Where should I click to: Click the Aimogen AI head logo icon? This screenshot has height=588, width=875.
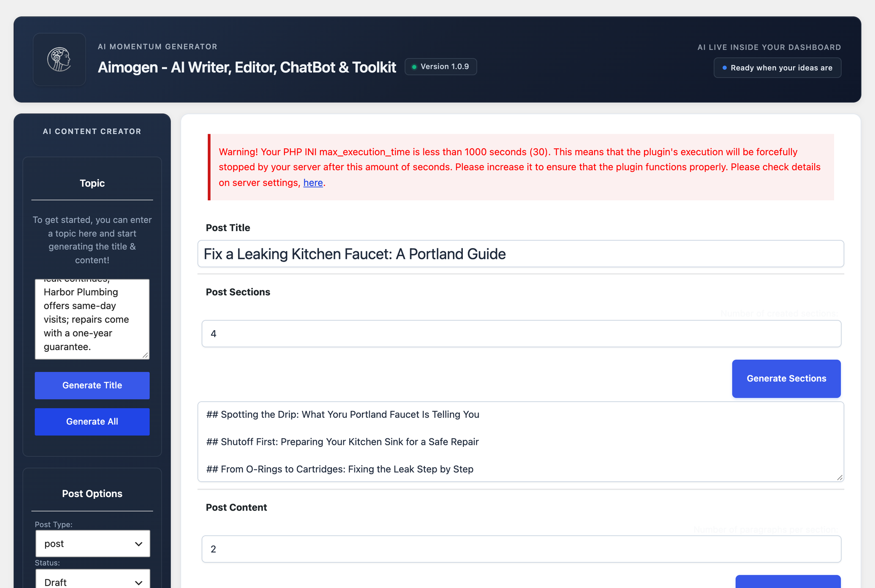pyautogui.click(x=59, y=59)
